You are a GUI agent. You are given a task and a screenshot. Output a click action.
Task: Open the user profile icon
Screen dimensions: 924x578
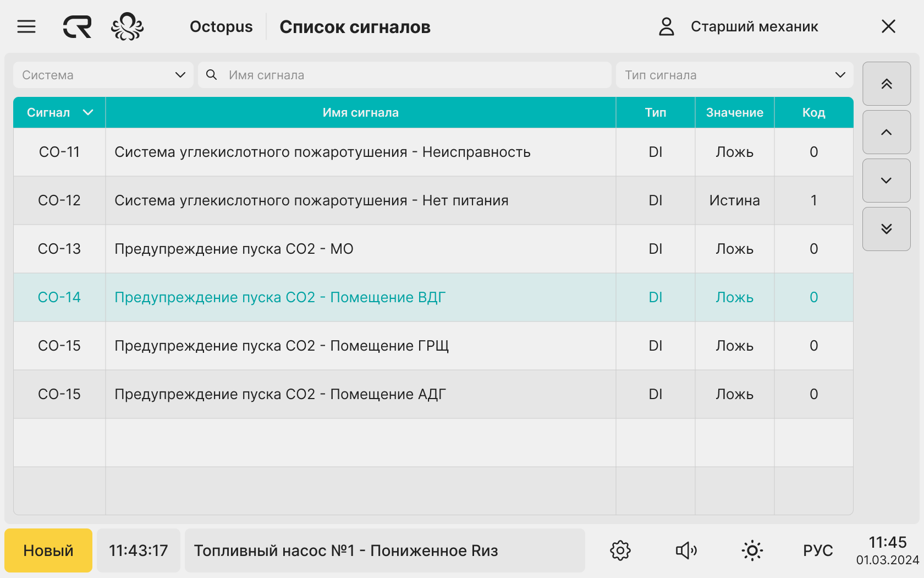click(666, 26)
